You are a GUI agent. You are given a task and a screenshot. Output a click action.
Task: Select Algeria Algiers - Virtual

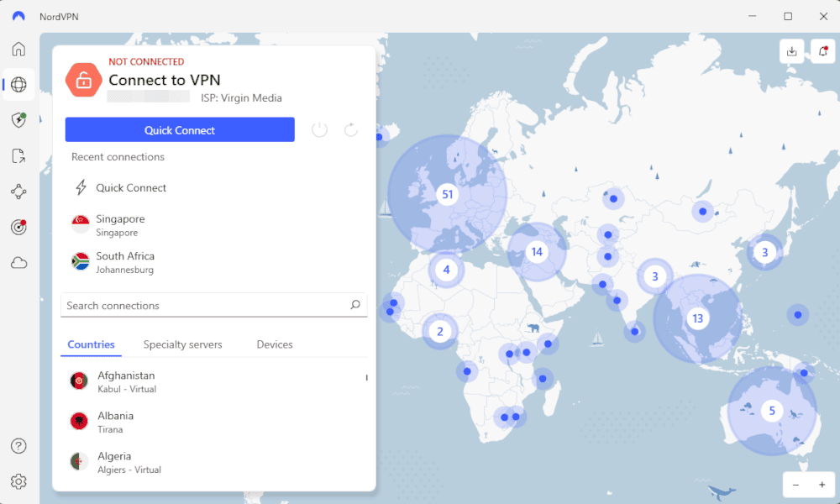pos(214,462)
